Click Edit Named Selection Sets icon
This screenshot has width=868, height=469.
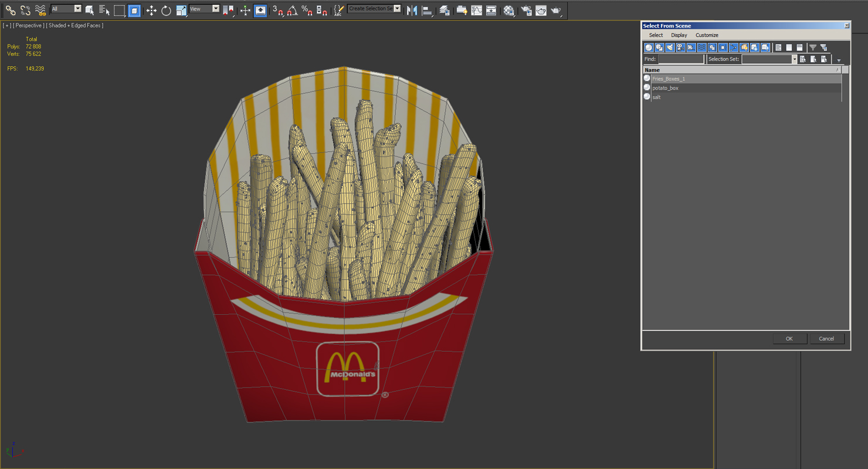[x=338, y=10]
